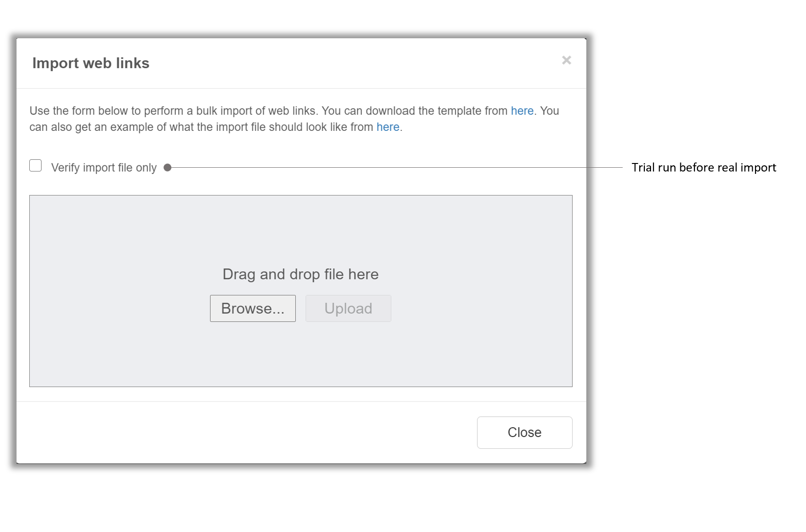
Task: Click the callout dot next to the checkbox
Action: pyautogui.click(x=167, y=167)
